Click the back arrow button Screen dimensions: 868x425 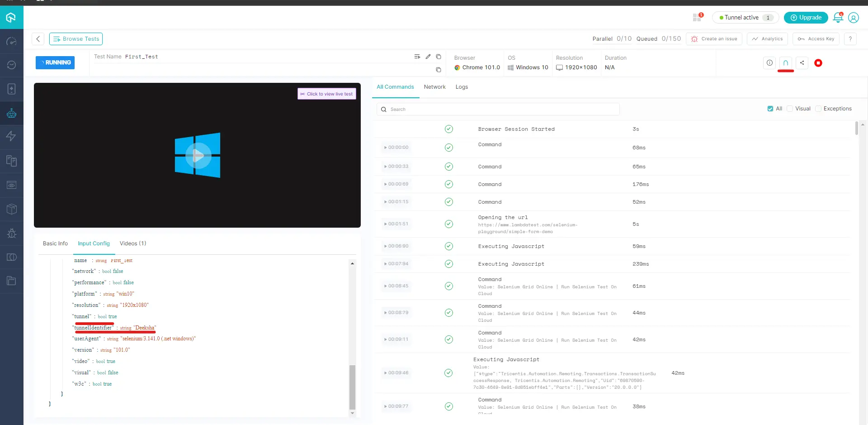tap(38, 39)
